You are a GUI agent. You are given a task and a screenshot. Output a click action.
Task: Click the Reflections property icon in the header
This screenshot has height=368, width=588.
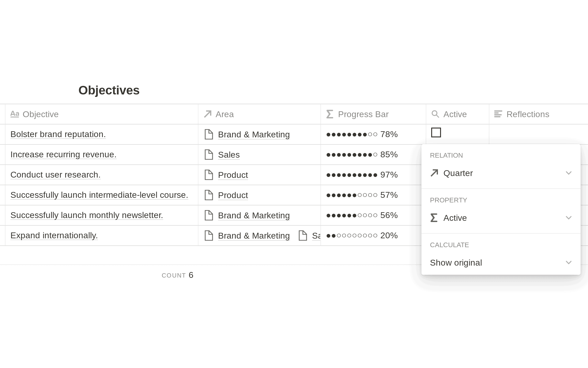tap(498, 114)
